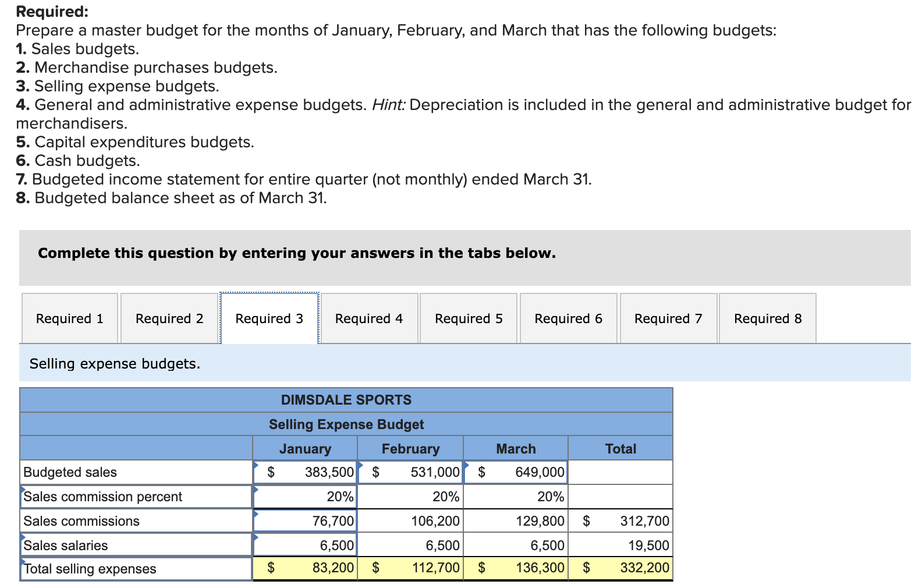Click the January column header
The image size is (915, 588).
tap(305, 449)
